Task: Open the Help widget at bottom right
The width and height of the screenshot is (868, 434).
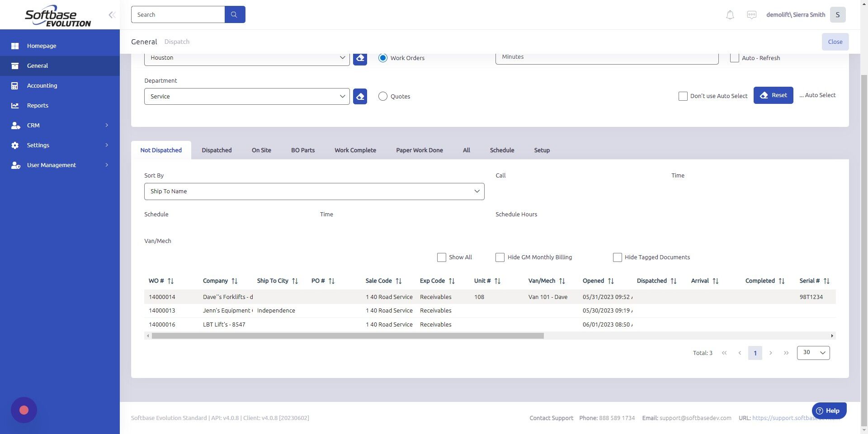Action: [829, 411]
